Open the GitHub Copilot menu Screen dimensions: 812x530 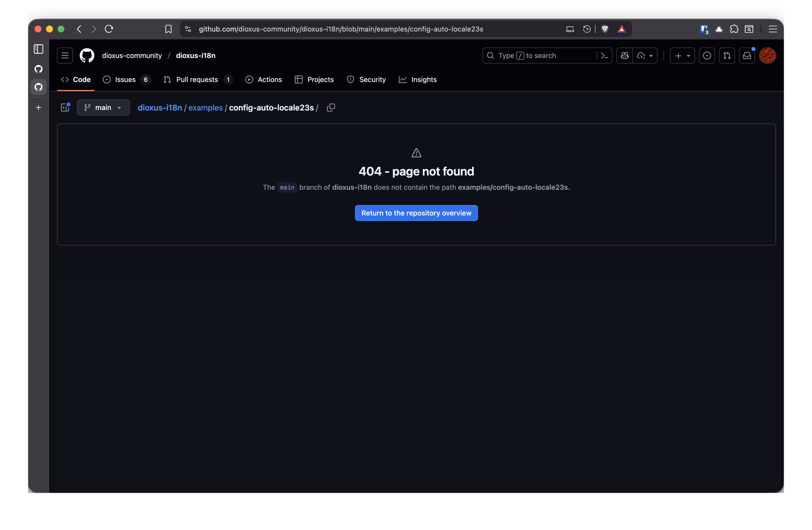(624, 55)
